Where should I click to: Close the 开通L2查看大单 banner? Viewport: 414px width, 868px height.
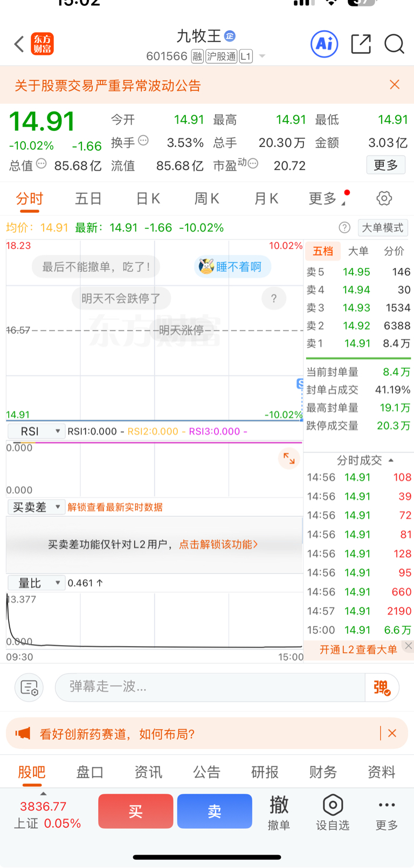point(409,646)
